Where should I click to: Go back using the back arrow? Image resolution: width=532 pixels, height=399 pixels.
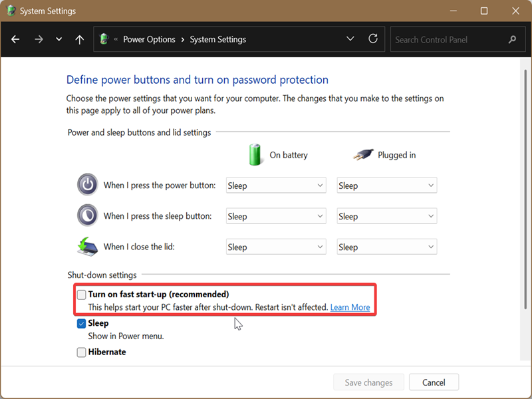click(x=15, y=39)
